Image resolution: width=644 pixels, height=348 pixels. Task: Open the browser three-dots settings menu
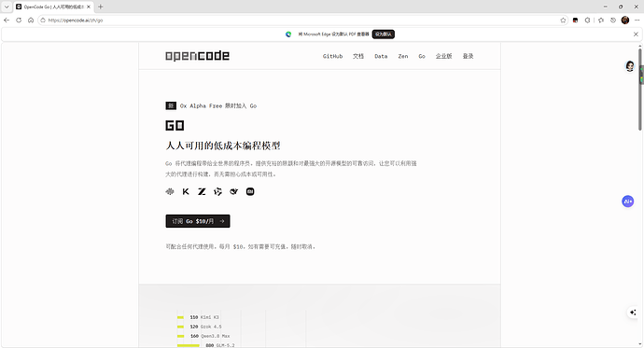click(x=637, y=21)
